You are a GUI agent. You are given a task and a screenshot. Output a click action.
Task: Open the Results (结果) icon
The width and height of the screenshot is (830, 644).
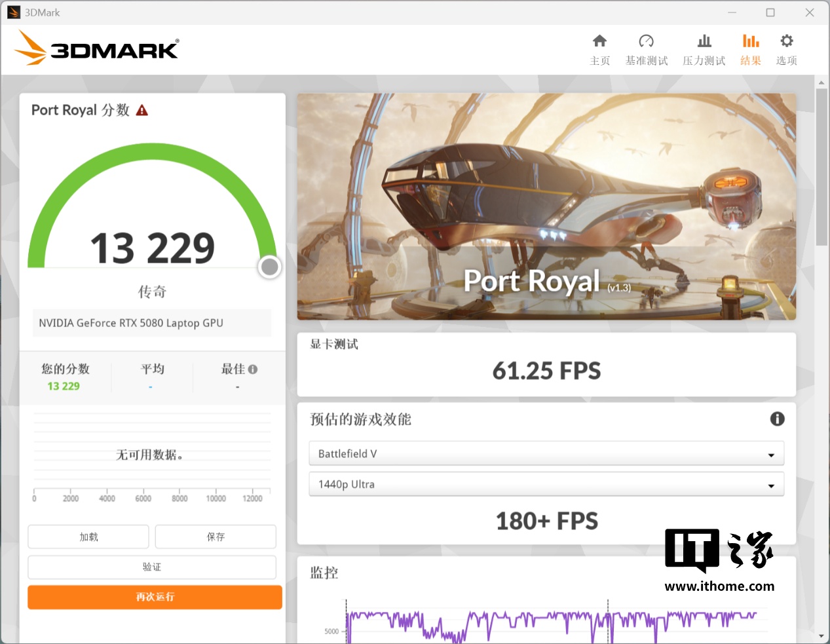tap(751, 42)
